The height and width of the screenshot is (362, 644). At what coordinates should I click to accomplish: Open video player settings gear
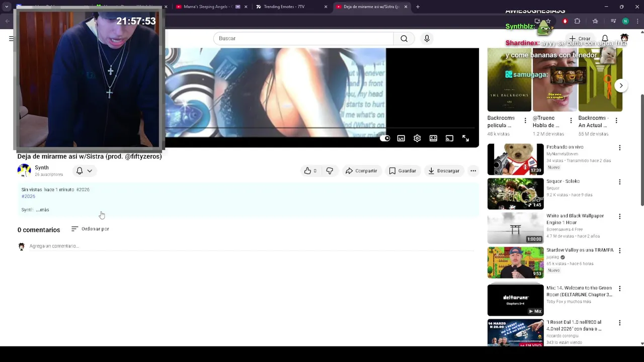[417, 138]
